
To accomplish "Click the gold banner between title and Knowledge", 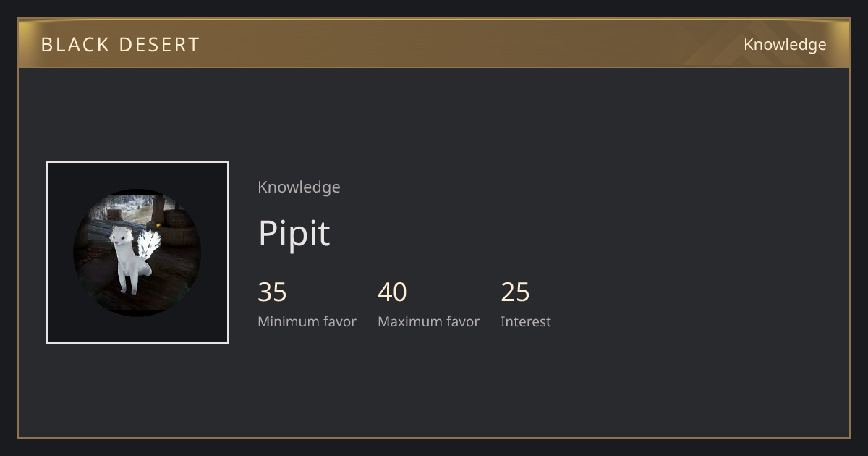I will point(470,43).
